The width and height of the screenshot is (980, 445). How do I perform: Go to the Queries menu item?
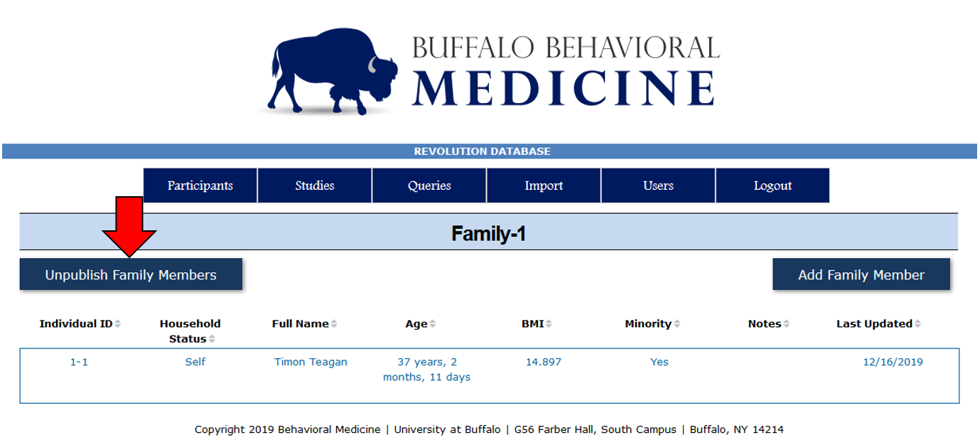429,186
